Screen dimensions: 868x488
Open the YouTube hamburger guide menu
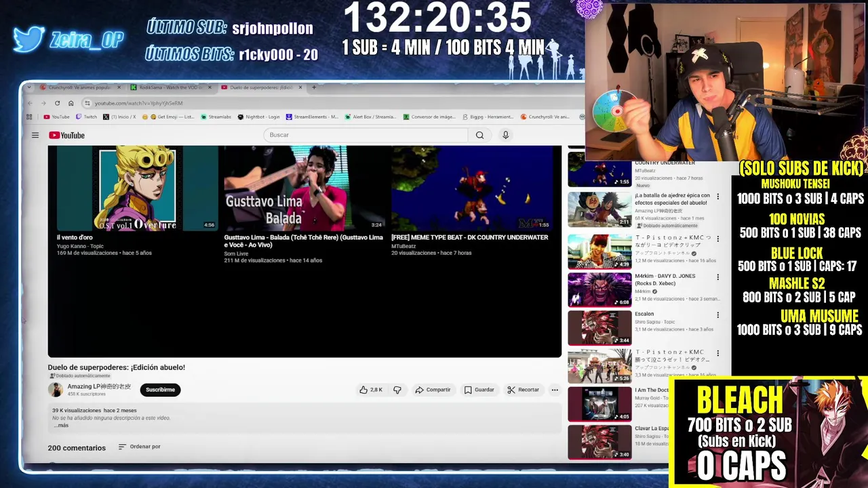tap(35, 135)
